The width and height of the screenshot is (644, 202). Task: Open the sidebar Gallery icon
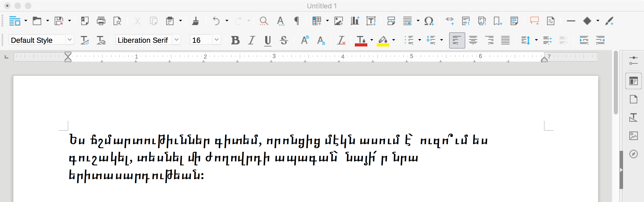633,136
